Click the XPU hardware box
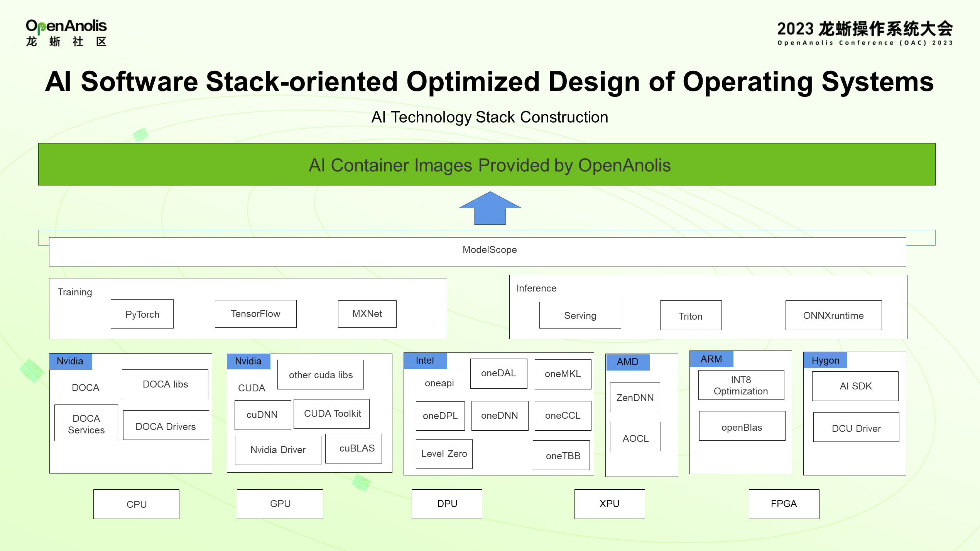Viewport: 980px width, 551px height. (610, 504)
